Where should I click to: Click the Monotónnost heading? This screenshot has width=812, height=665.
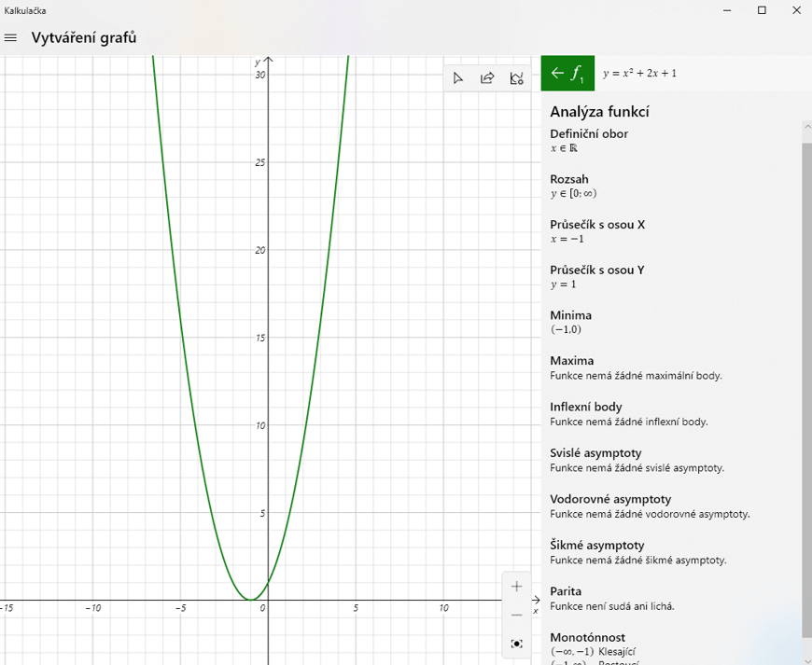pos(587,637)
